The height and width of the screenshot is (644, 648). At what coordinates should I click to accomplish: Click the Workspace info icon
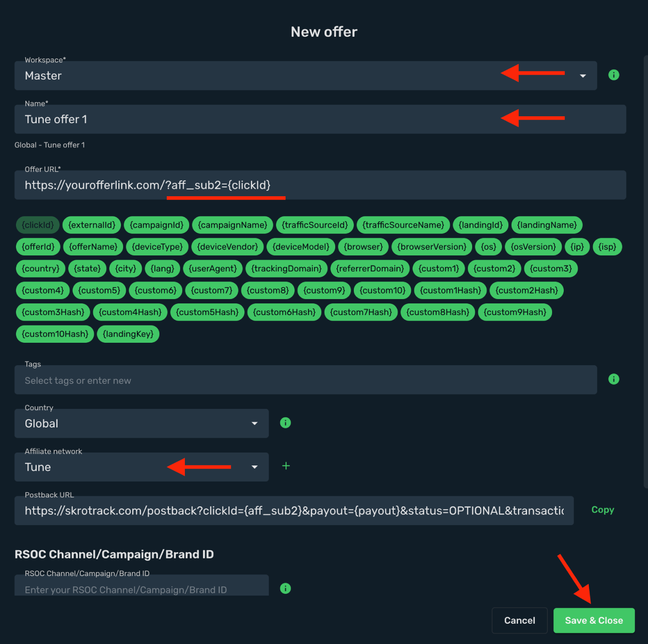coord(613,75)
